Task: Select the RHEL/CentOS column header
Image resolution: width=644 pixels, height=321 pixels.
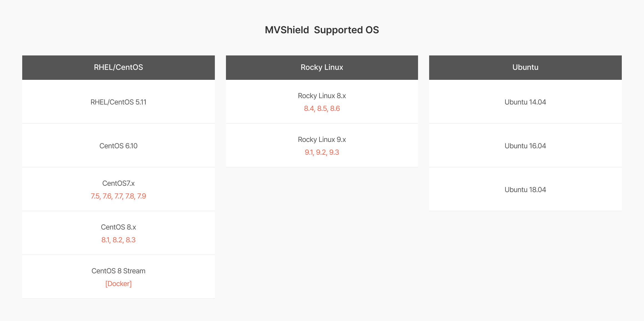Action: click(119, 67)
